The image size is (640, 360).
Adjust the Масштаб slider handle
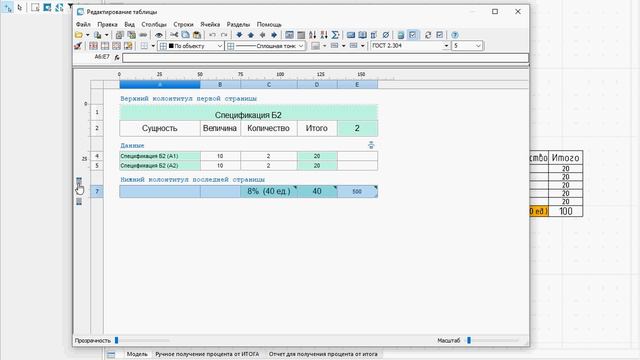(469, 340)
